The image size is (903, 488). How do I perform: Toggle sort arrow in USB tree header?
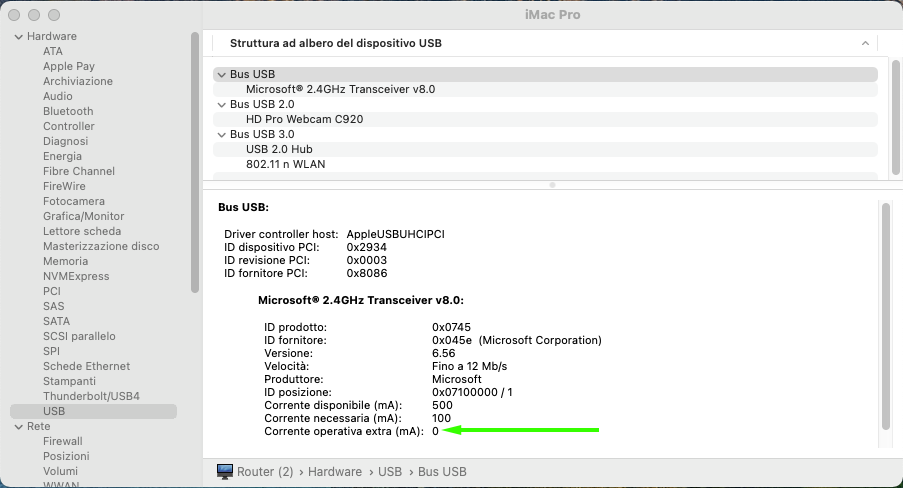click(865, 43)
